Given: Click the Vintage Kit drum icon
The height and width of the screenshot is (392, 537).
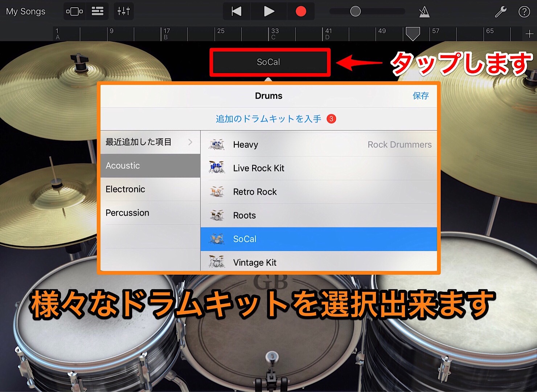Looking at the screenshot, I should 217,262.
